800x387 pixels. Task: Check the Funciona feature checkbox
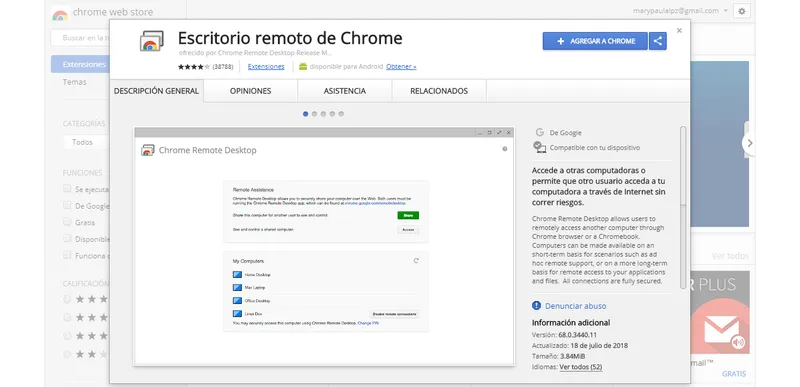(x=67, y=255)
